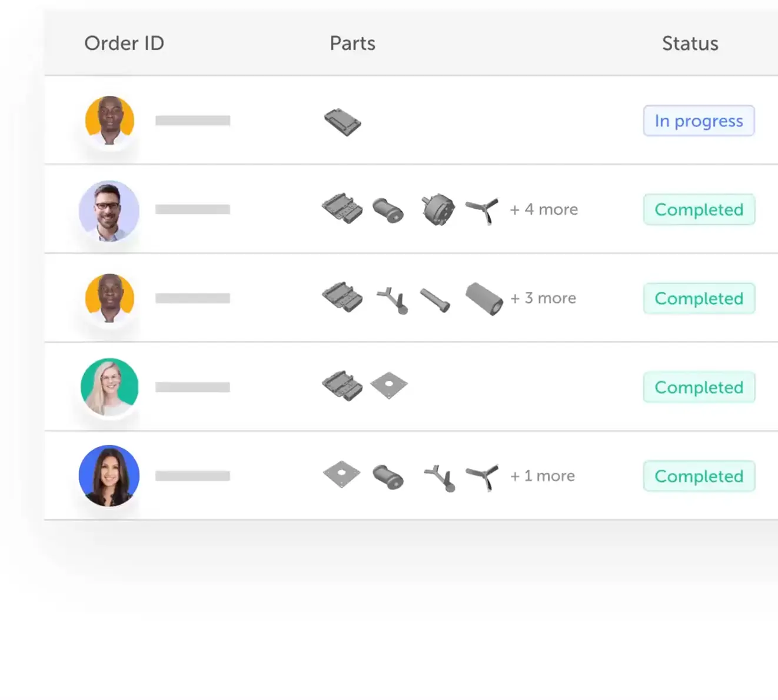Click the bracket arm part icon in row three
Image resolution: width=778 pixels, height=700 pixels.
[x=392, y=298]
